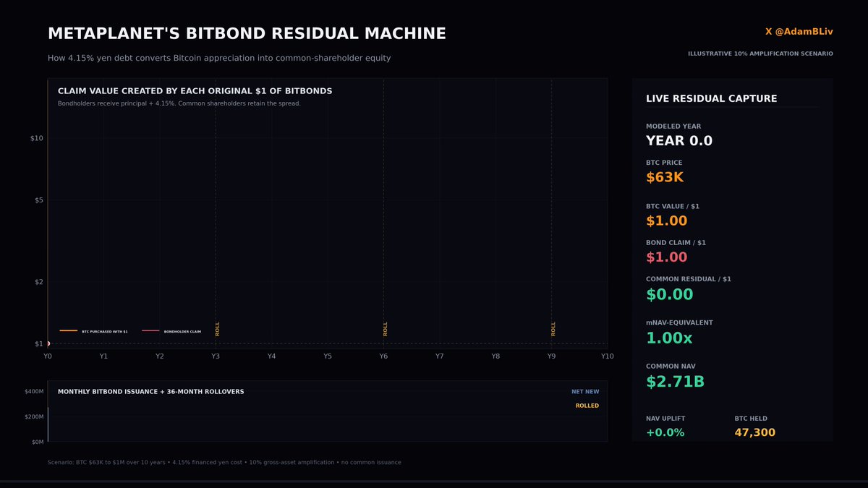This screenshot has width=868, height=488.
Task: Click the $2 y-axis label
Action: click(x=39, y=282)
